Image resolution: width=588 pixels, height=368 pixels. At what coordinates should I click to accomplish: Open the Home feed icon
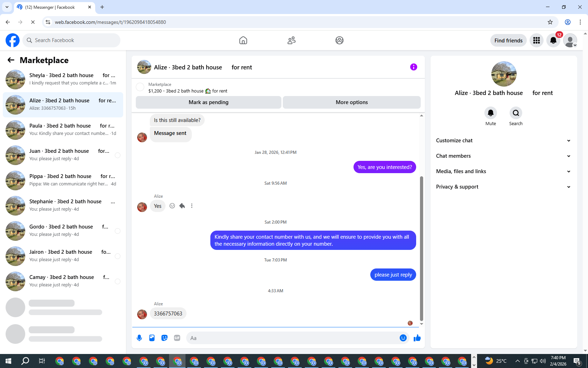pyautogui.click(x=243, y=40)
